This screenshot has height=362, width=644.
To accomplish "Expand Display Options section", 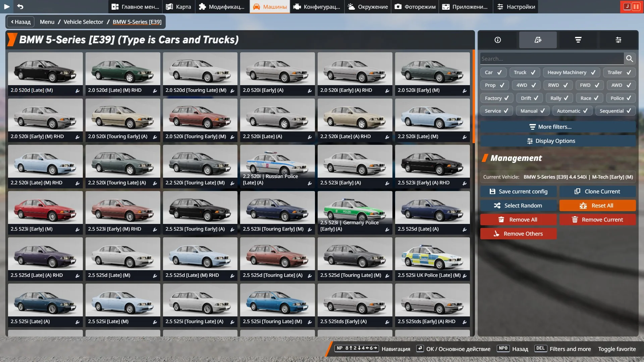I will [x=558, y=141].
